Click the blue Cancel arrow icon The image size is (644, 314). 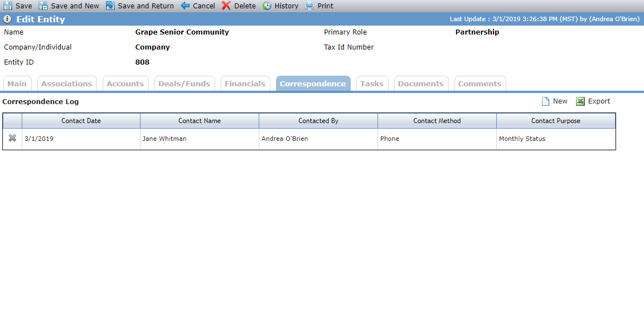coord(185,6)
